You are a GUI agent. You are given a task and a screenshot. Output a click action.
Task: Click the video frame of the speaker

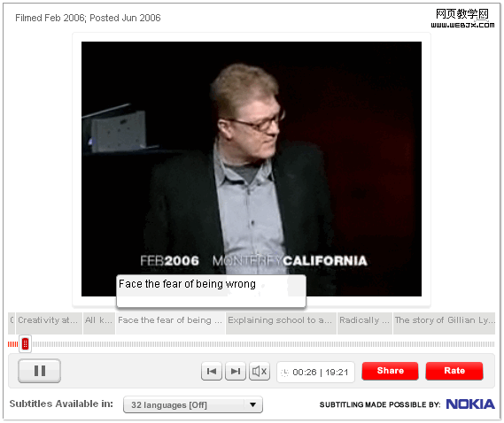click(252, 169)
